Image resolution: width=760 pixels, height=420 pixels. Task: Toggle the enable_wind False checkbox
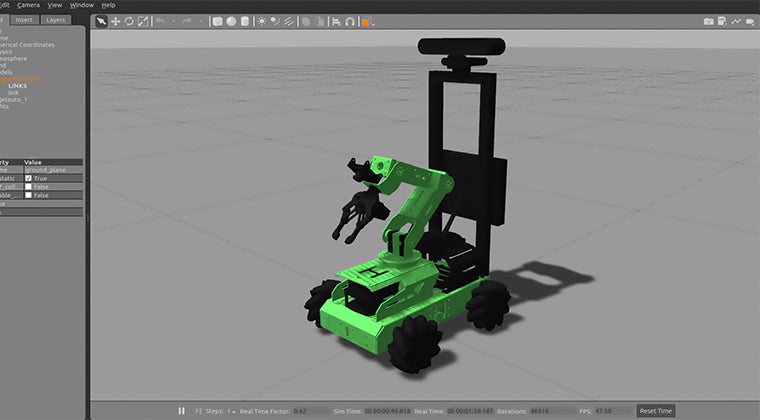pos(29,195)
